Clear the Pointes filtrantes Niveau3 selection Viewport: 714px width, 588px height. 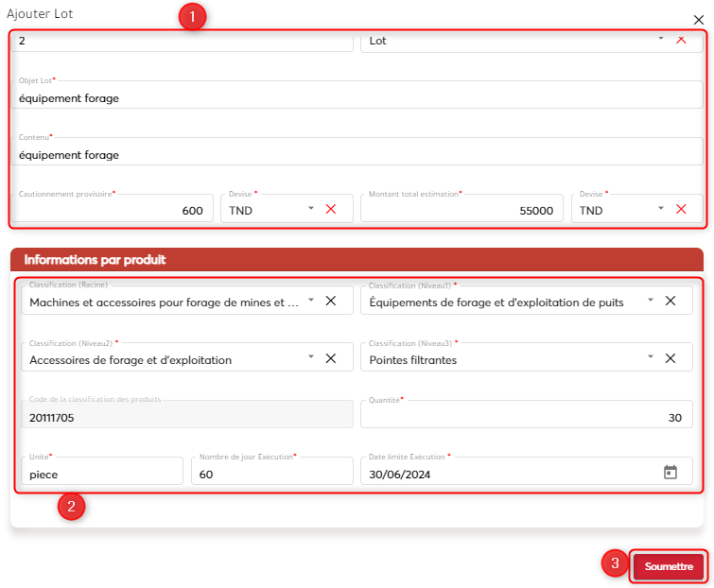click(x=670, y=358)
